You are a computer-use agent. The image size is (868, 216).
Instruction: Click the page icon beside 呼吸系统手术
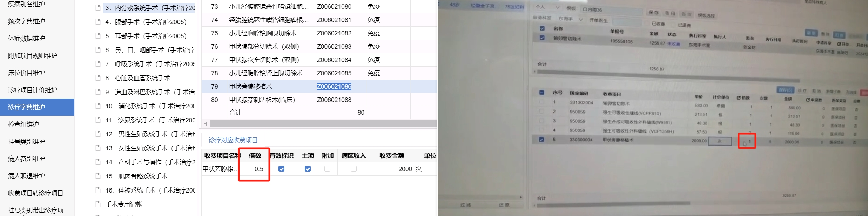coord(98,64)
